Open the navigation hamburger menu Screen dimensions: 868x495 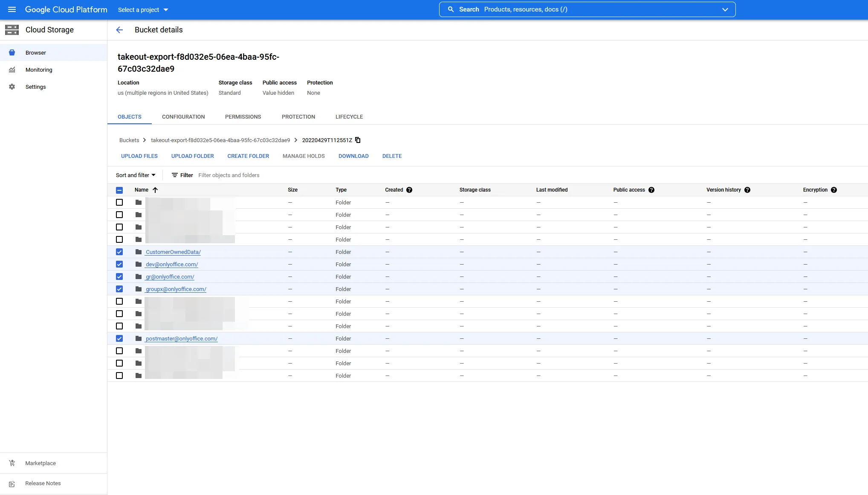(x=12, y=9)
